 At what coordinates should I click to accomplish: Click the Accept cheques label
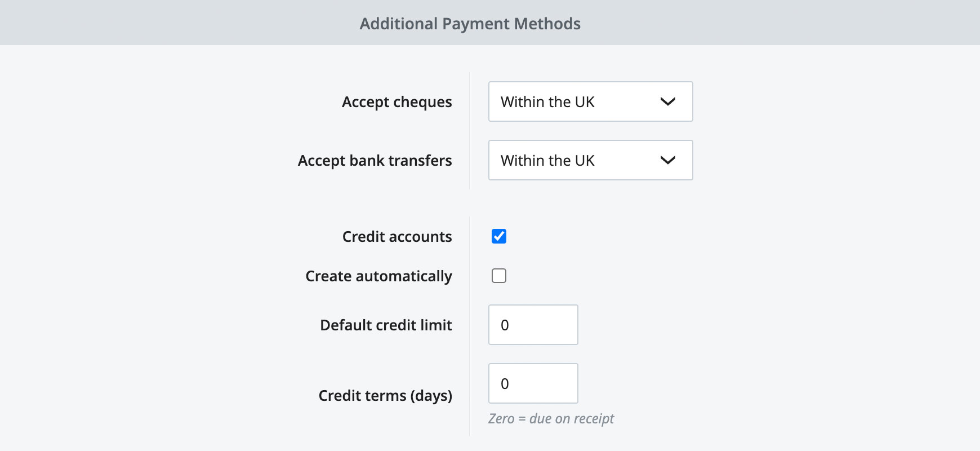tap(397, 102)
